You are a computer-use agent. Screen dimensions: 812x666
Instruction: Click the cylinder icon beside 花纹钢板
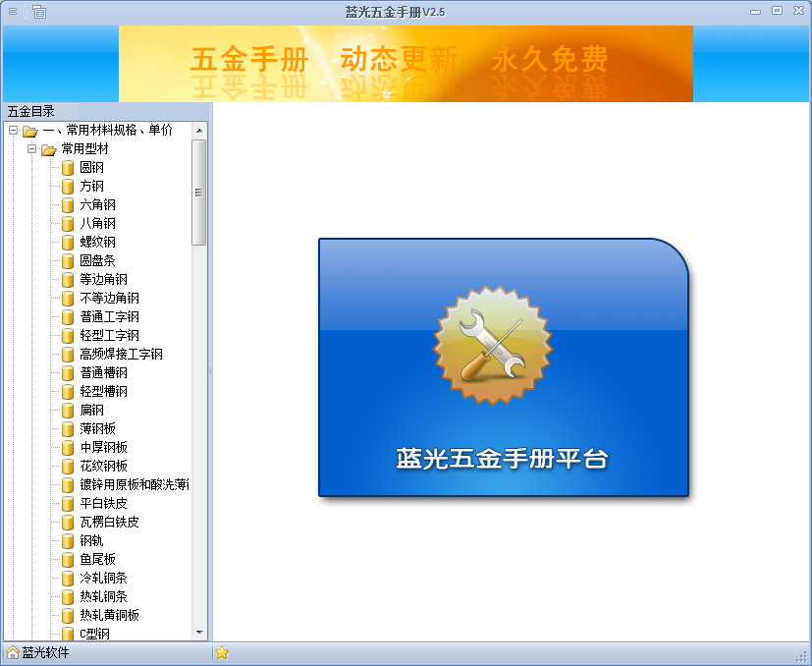(68, 466)
